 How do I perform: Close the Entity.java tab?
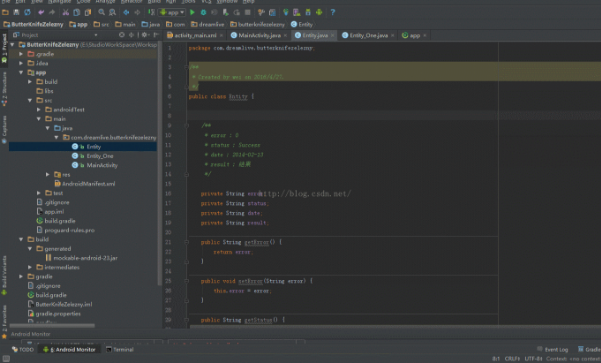[332, 35]
